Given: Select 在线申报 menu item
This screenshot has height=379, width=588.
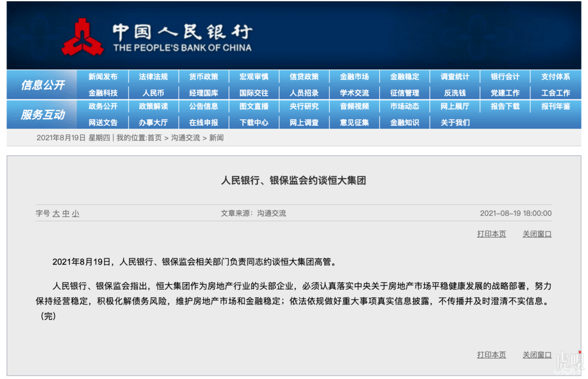Looking at the screenshot, I should pyautogui.click(x=203, y=123).
